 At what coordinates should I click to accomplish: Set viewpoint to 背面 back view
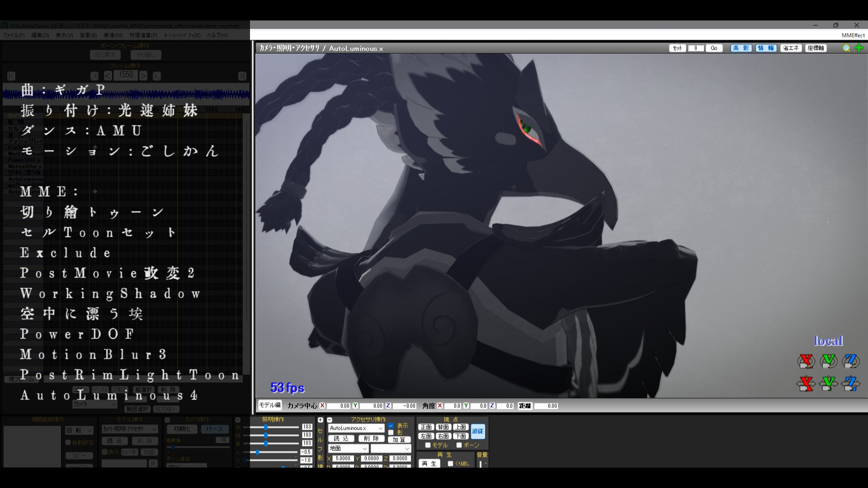pyautogui.click(x=443, y=427)
